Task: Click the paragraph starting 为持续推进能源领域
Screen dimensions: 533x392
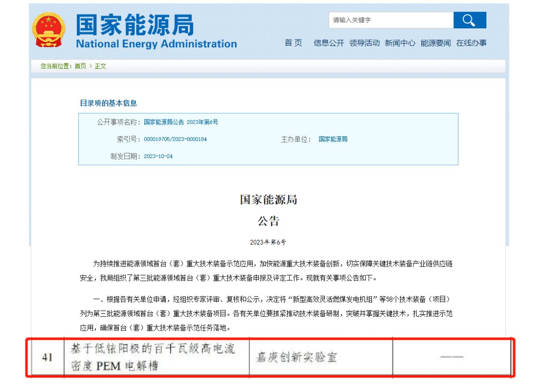Action: click(x=266, y=271)
